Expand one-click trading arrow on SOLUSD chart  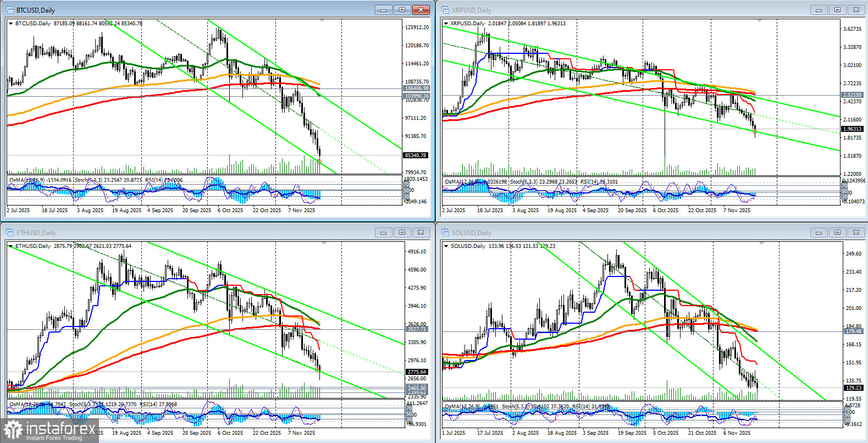446,246
